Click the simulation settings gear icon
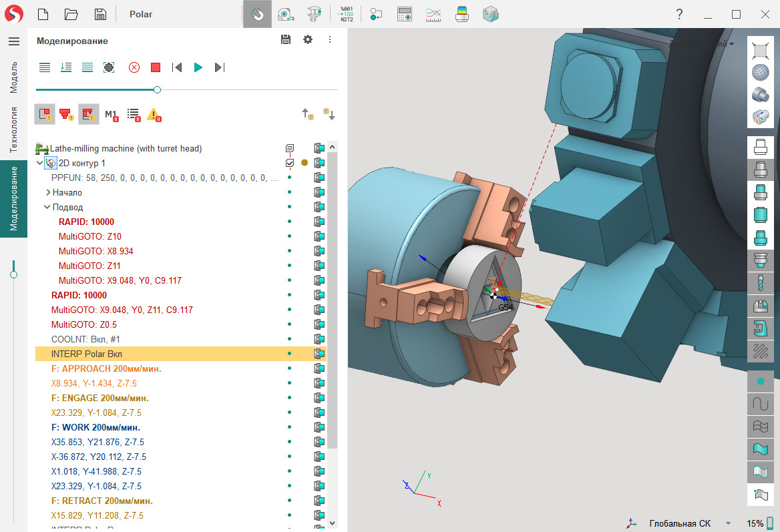This screenshot has height=532, width=780. (x=308, y=40)
